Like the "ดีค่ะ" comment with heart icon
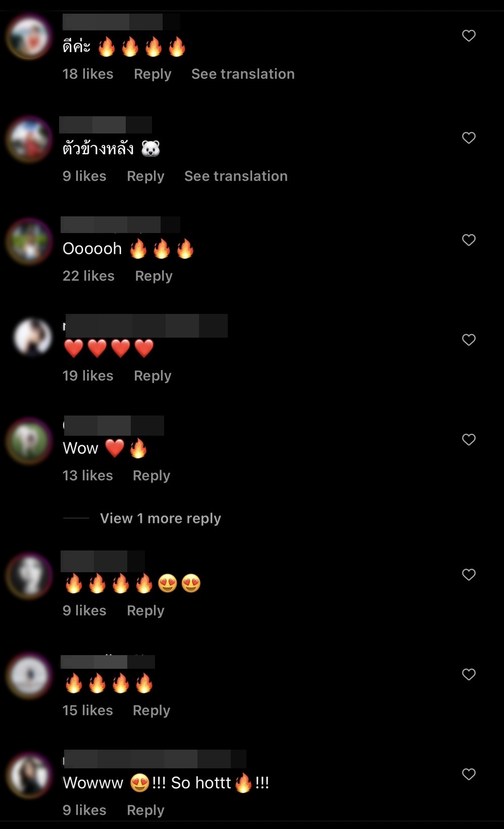Viewport: 504px width, 829px height. (469, 36)
